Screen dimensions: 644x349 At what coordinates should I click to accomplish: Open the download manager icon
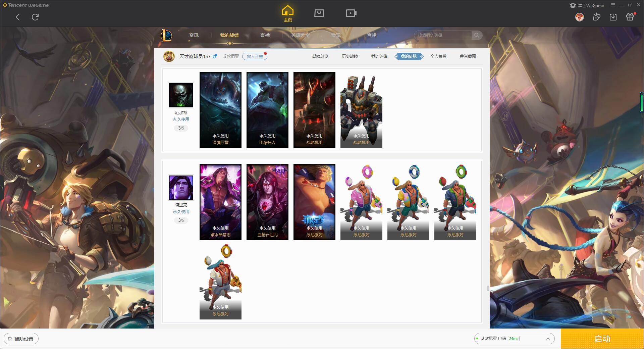click(613, 17)
